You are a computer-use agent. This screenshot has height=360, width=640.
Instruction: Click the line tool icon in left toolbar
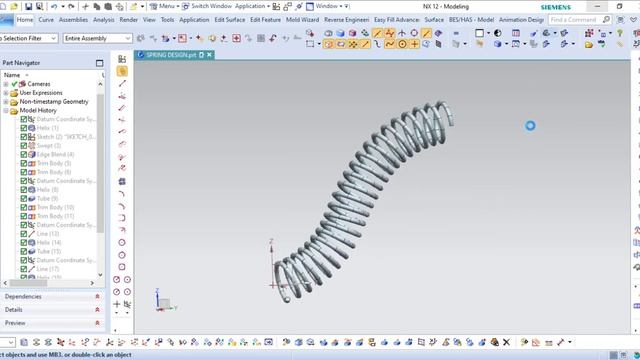point(122,84)
